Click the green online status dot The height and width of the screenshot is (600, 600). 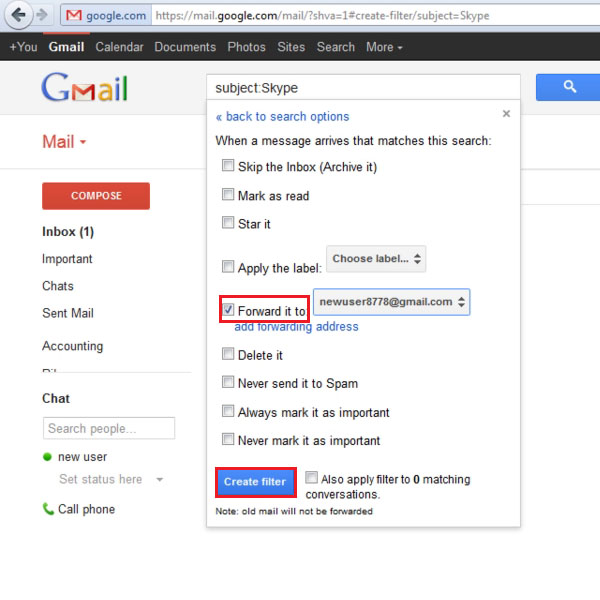coord(47,457)
